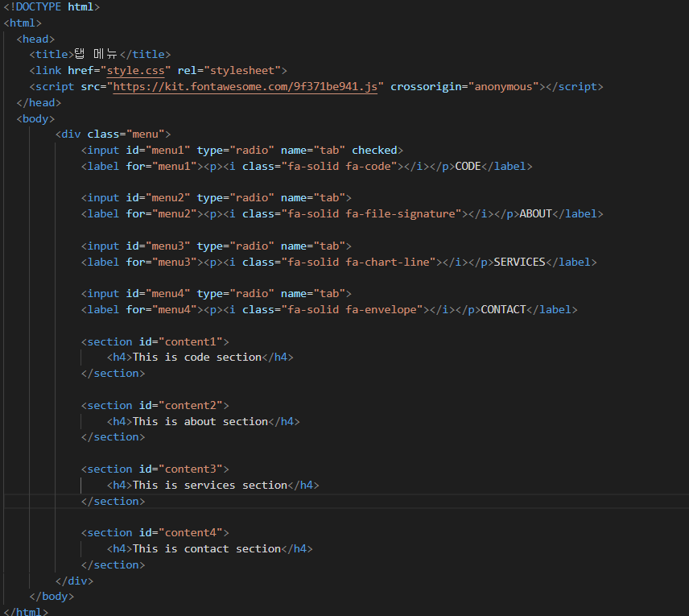689x616 pixels.
Task: Click the for="menu4" label attribute
Action: pos(161,309)
